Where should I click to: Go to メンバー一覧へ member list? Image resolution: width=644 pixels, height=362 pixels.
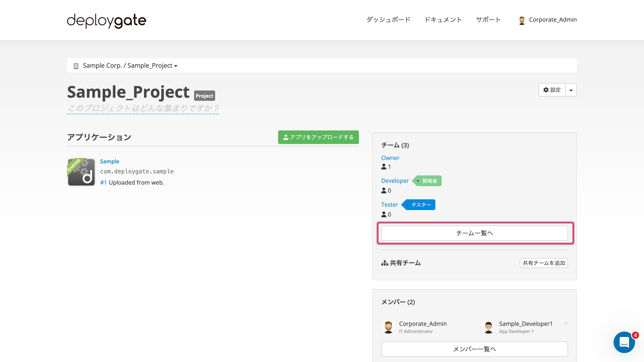coord(475,349)
